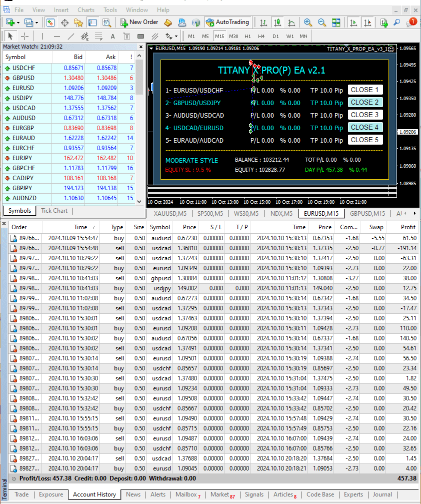Select the vertical line drawing tool
The image size is (421, 504).
[42, 36]
